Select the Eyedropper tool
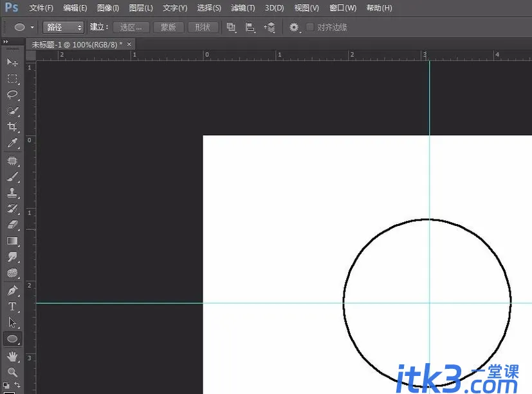532x394 pixels. pyautogui.click(x=12, y=143)
